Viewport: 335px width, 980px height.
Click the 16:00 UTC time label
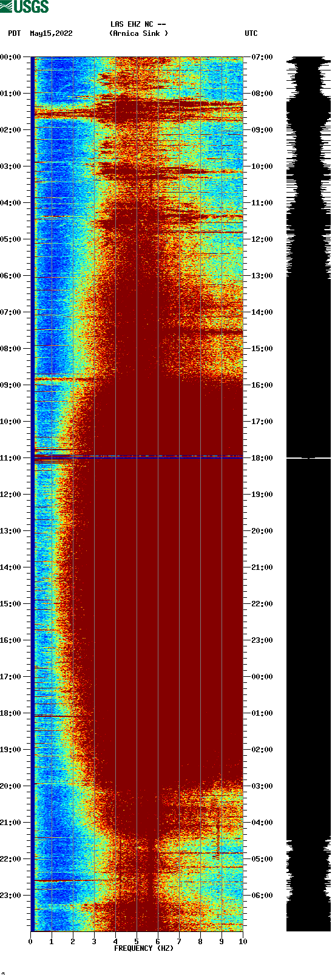[x=262, y=385]
